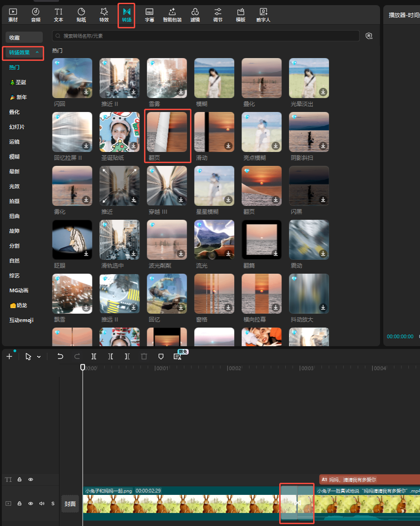Click the delete trash icon in timeline toolbar
Screen dimensions: 420x526
click(144, 356)
